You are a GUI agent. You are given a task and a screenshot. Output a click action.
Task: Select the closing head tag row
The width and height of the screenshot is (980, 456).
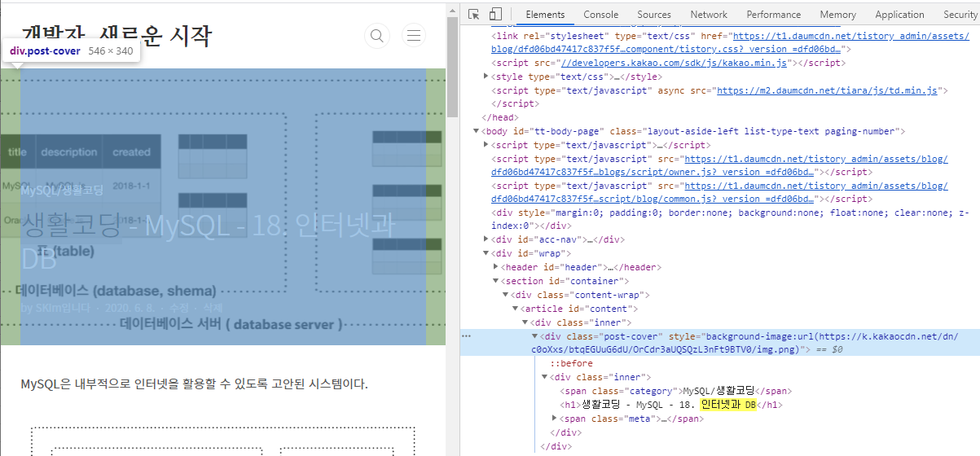click(501, 117)
